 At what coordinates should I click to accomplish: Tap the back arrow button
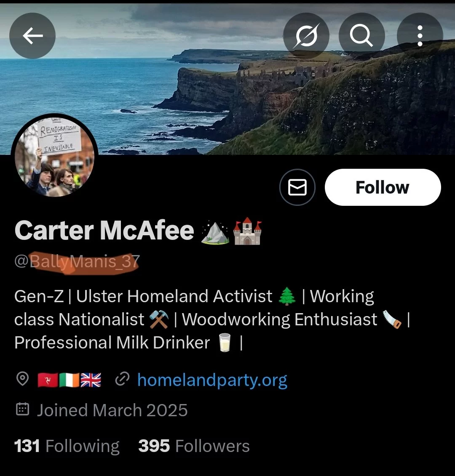(32, 35)
